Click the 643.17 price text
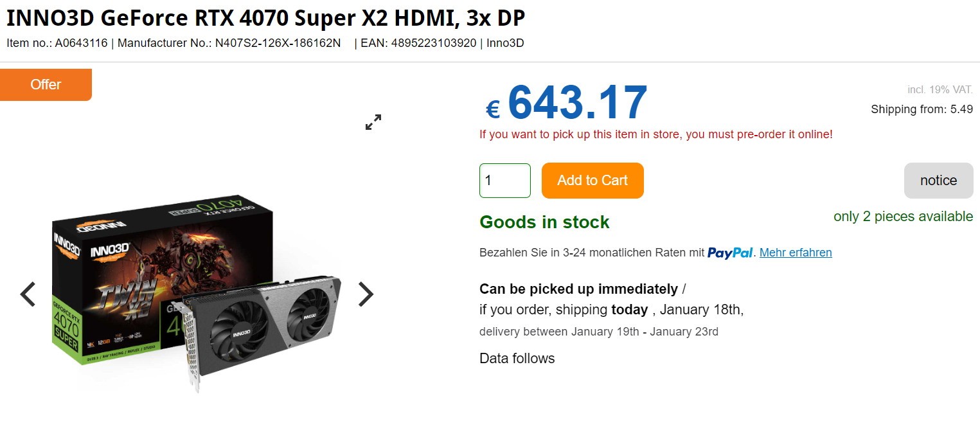This screenshot has height=448, width=980. (x=577, y=103)
